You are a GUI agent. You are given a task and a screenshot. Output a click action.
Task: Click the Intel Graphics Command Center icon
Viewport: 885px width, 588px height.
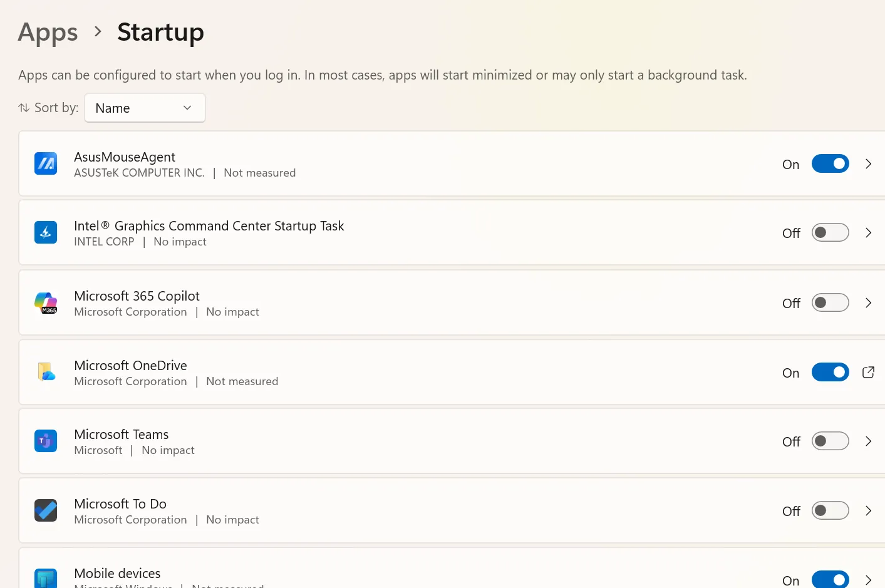[x=46, y=232]
